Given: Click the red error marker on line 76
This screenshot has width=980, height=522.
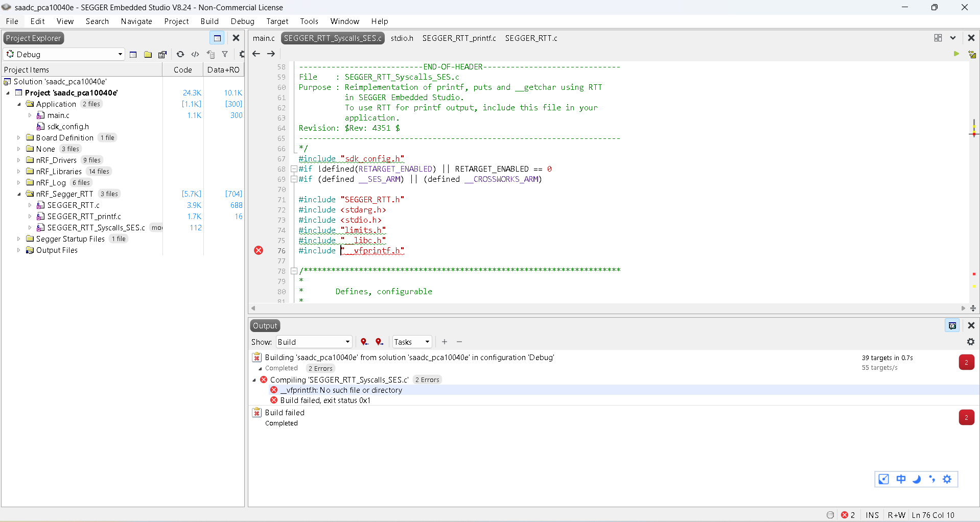Looking at the screenshot, I should (x=259, y=250).
